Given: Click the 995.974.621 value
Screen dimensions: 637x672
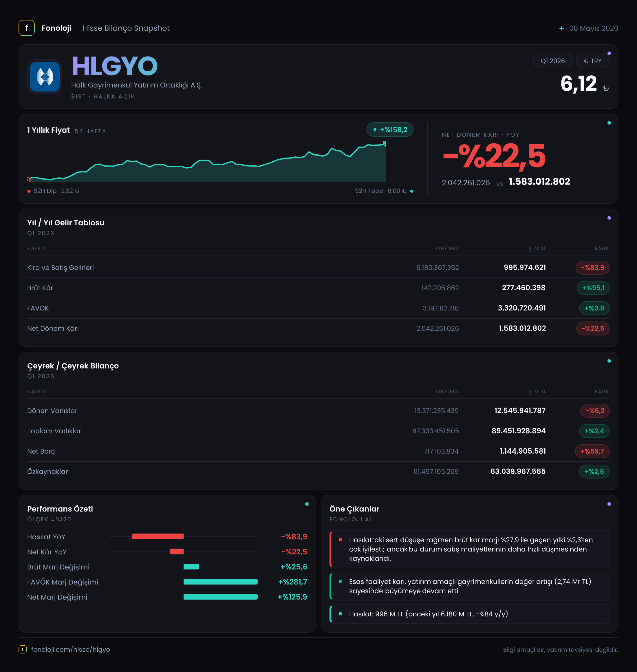Looking at the screenshot, I should pos(525,267).
